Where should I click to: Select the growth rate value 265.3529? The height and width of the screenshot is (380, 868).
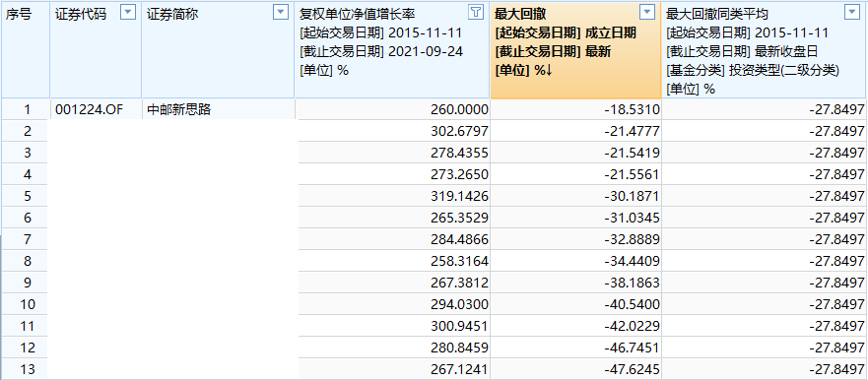pyautogui.click(x=459, y=218)
